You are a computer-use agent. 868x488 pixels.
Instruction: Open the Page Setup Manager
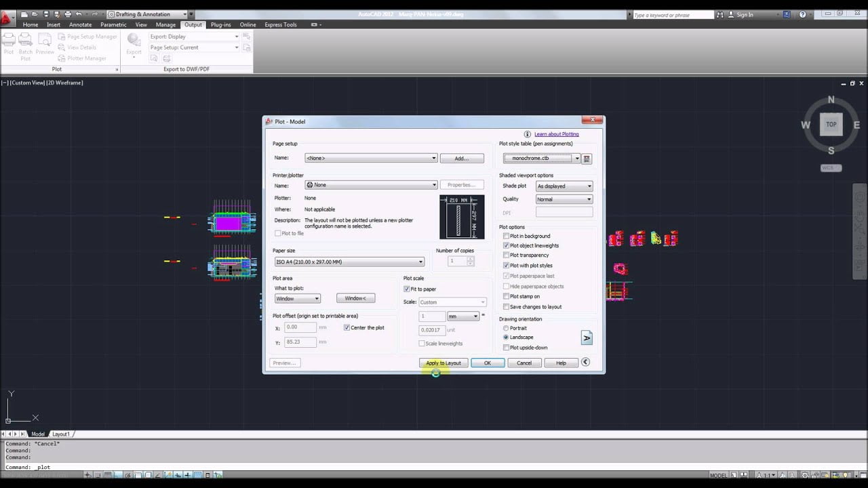[x=87, y=37]
